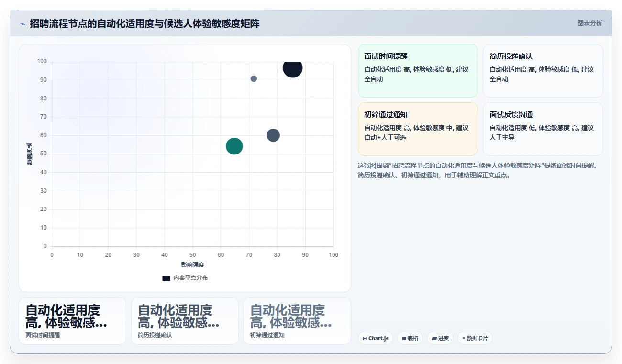Viewport: 622px width, 364px height.
Task: Click the 图表分析 label in header
Action: click(x=589, y=23)
